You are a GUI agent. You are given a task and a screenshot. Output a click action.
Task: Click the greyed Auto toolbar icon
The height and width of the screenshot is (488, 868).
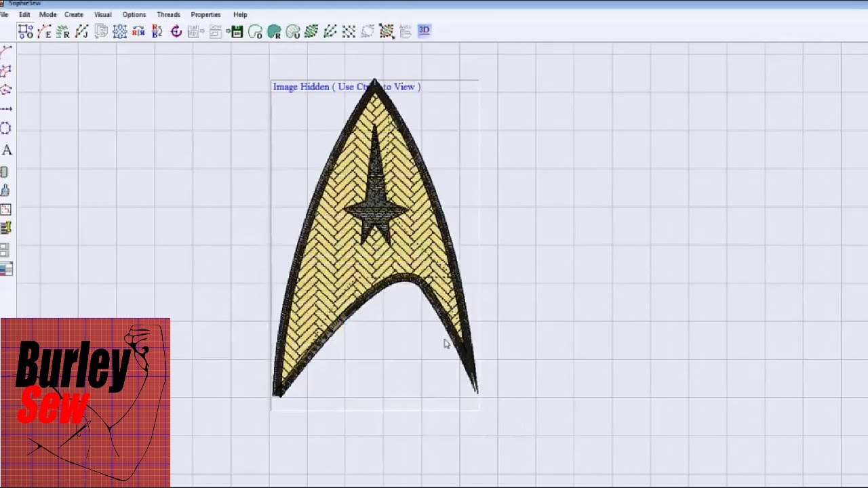click(406, 31)
